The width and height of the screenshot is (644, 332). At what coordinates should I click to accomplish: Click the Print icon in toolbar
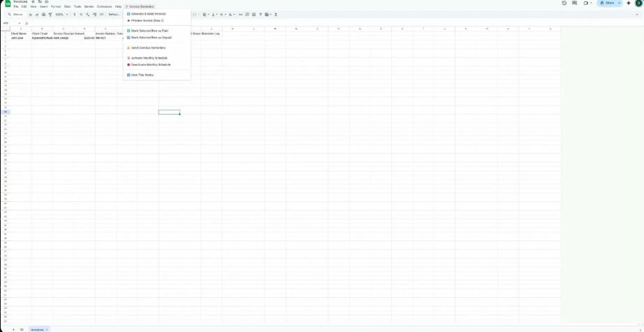tap(43, 15)
